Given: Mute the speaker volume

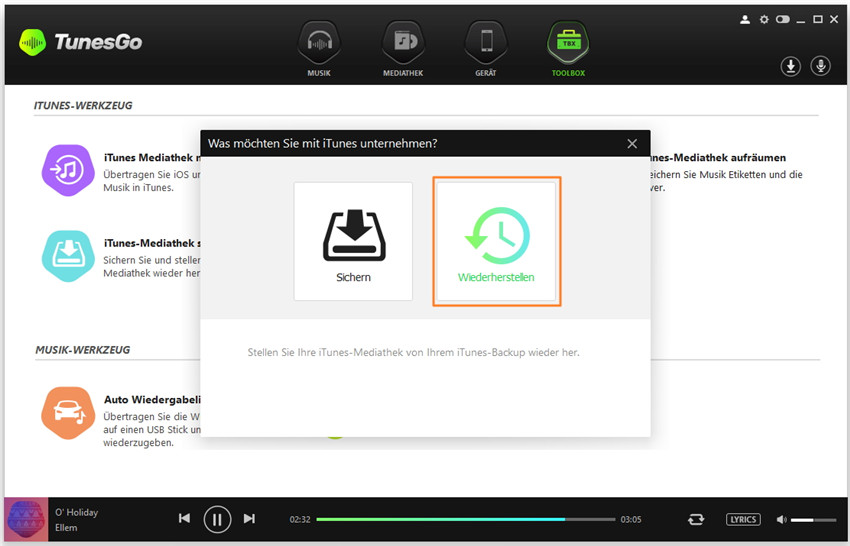Looking at the screenshot, I should 781,519.
